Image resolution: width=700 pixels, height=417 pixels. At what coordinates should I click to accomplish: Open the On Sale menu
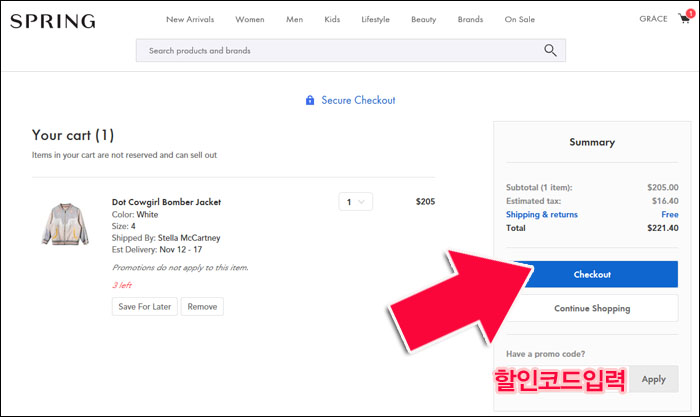(520, 19)
